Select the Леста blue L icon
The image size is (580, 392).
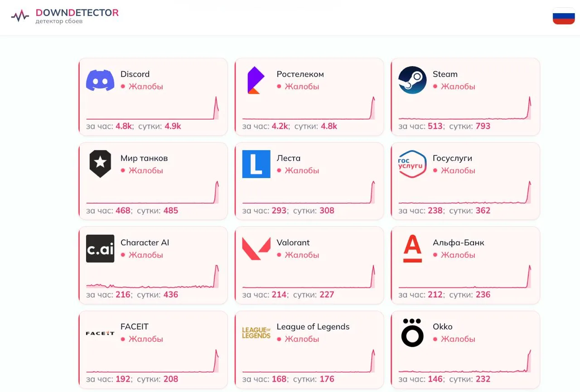256,164
